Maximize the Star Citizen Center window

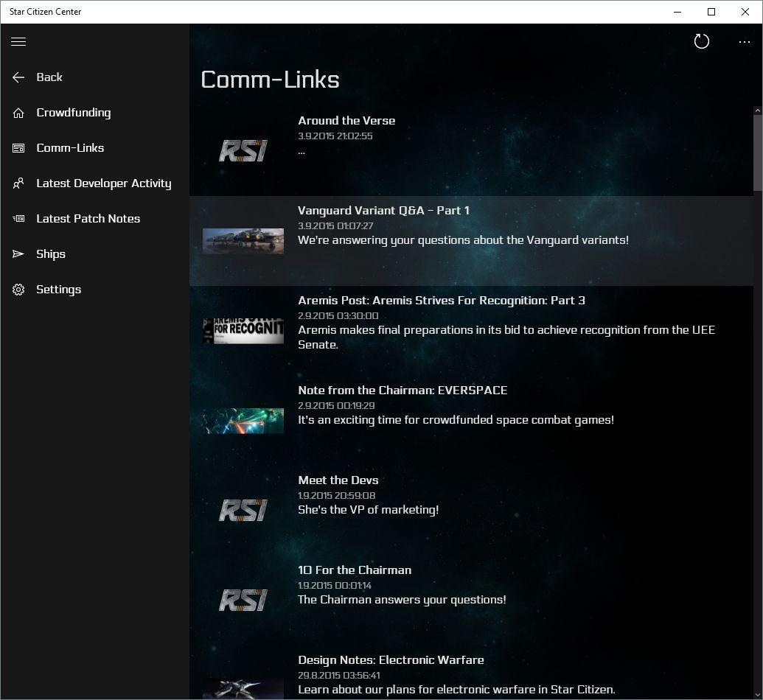[x=711, y=12]
